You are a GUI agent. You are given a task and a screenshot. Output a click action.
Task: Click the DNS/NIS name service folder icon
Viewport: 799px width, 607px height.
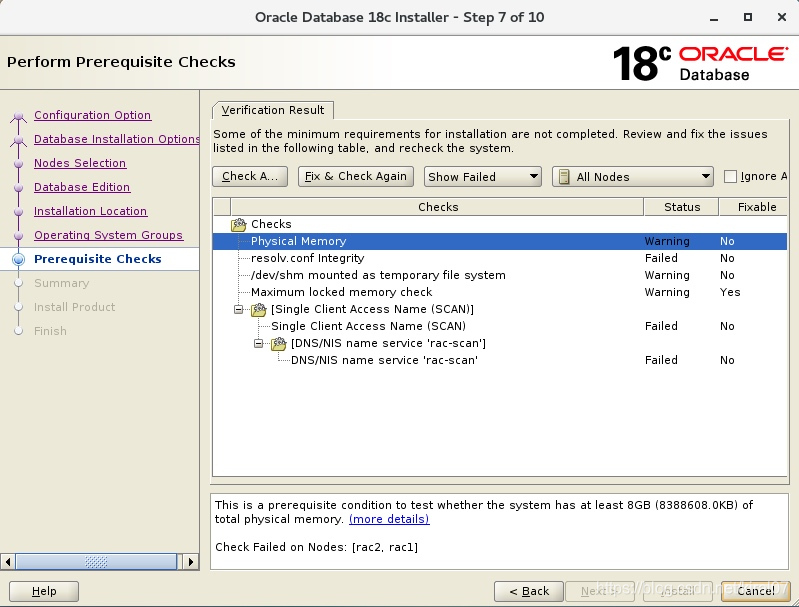click(279, 344)
